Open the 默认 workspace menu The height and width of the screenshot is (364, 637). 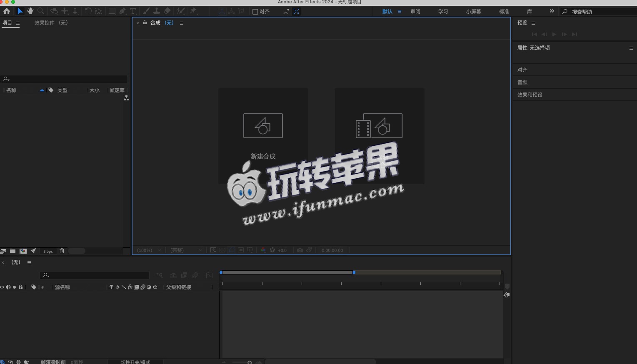click(400, 12)
